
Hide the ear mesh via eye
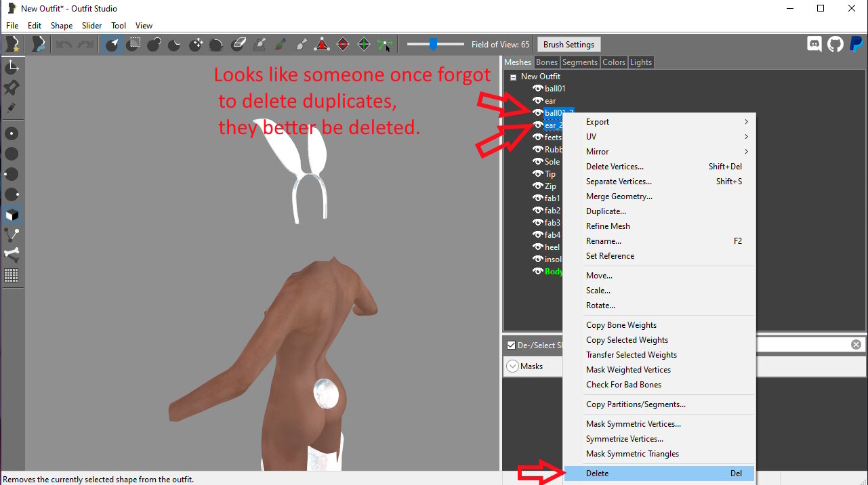click(538, 101)
